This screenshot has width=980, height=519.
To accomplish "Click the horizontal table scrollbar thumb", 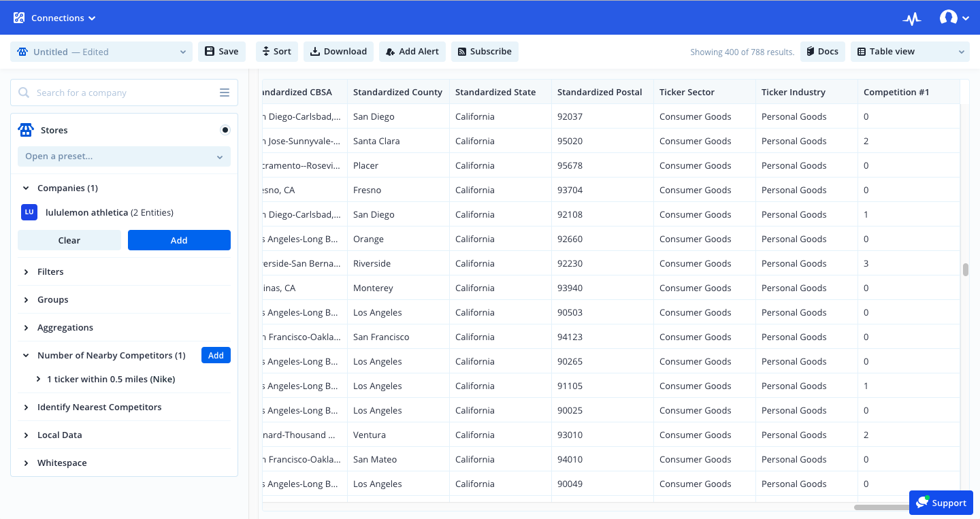I will (881, 507).
